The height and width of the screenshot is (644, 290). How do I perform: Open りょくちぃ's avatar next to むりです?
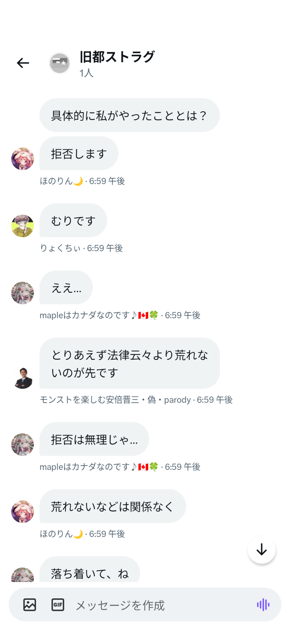[x=22, y=226]
